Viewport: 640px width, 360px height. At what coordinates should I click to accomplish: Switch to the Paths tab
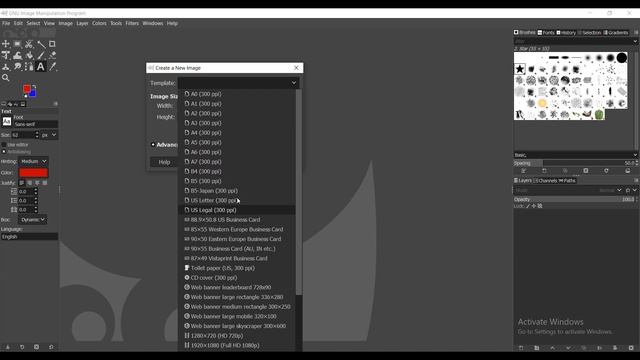point(567,180)
